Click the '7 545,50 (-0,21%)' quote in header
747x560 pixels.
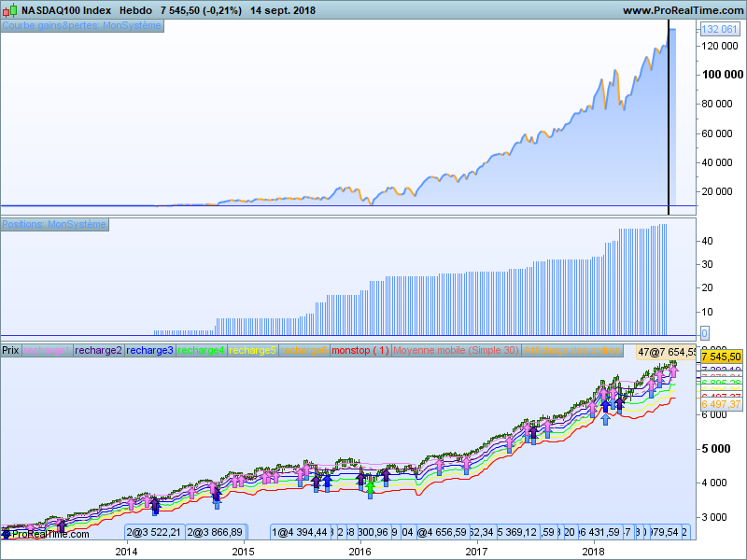point(201,10)
